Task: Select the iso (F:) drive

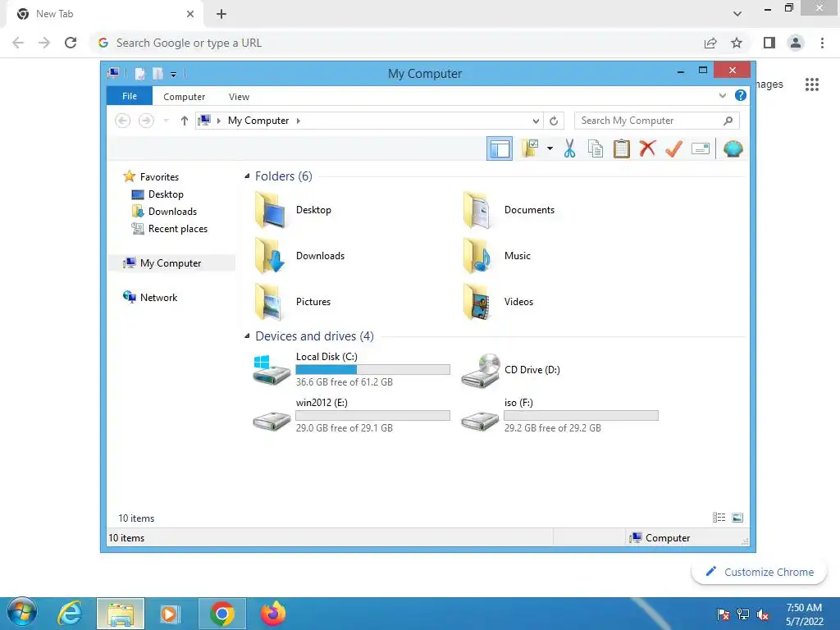Action: 559,415
